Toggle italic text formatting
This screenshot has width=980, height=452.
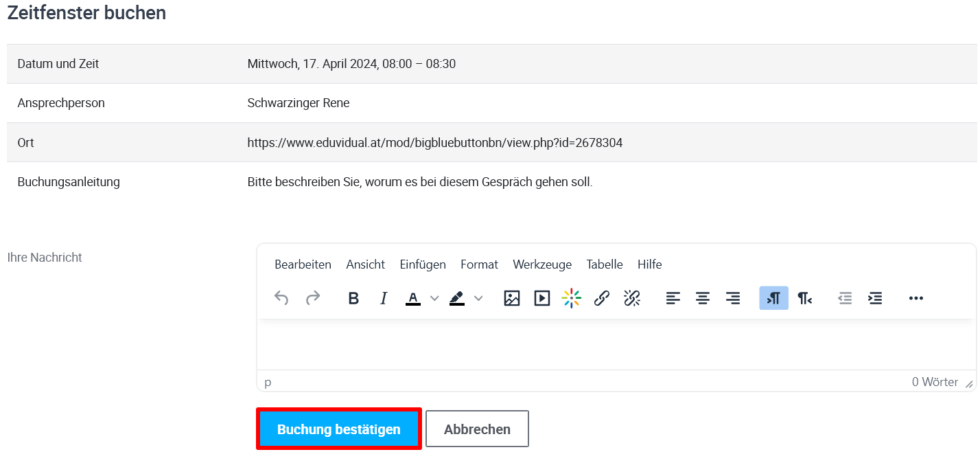384,298
